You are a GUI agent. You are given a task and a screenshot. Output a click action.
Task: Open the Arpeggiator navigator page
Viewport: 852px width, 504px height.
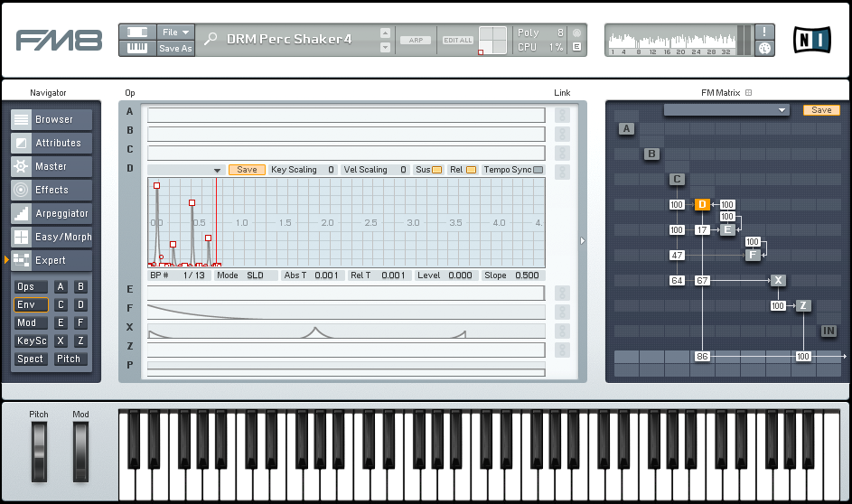tap(51, 213)
